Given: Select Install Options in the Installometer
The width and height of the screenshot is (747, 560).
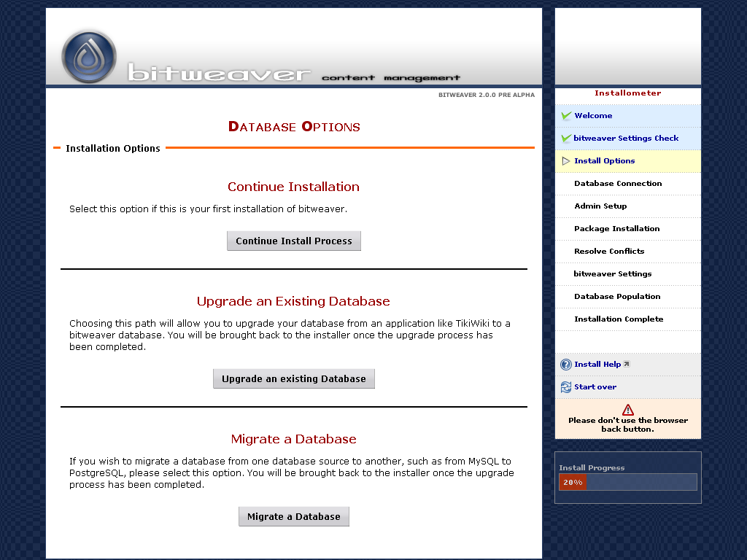Looking at the screenshot, I should (x=605, y=161).
